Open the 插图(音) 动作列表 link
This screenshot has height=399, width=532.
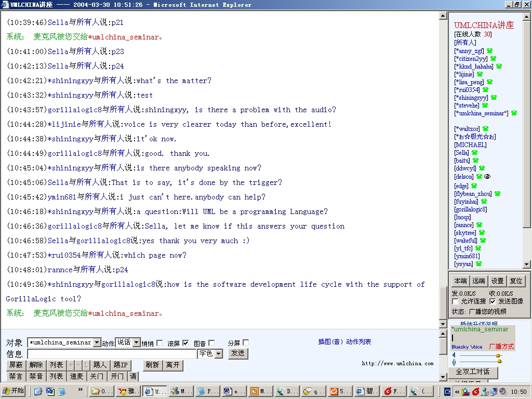345,342
